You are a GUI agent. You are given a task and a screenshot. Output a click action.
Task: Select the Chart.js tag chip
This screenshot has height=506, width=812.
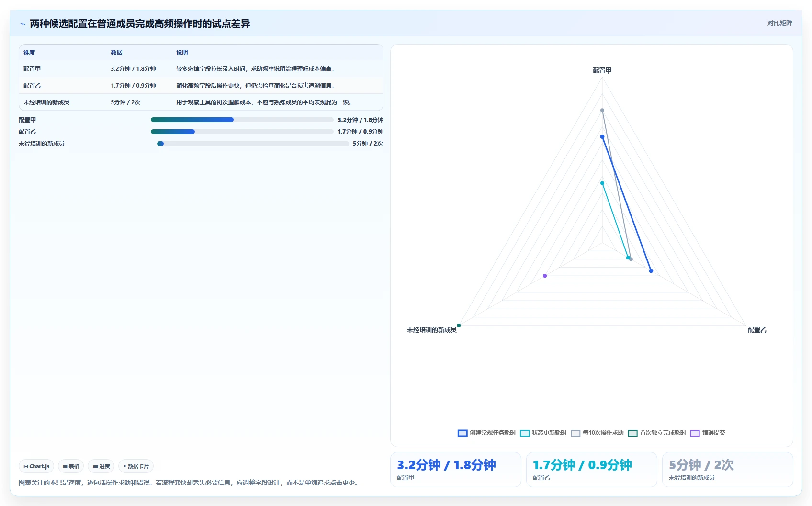36,466
